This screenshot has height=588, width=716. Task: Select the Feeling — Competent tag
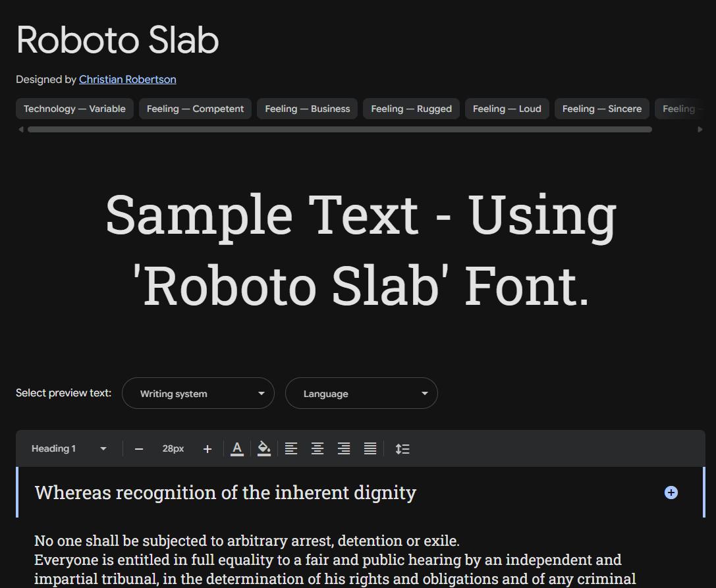(195, 109)
